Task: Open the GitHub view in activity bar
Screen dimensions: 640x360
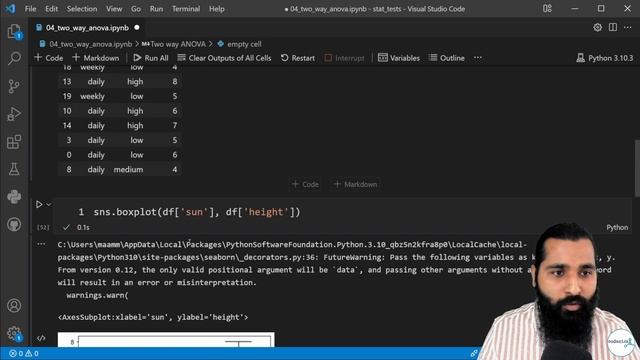Action: (14, 224)
